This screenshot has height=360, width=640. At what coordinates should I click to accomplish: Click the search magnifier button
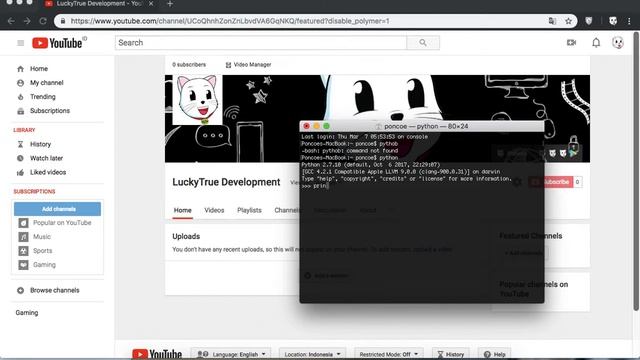[x=423, y=42]
